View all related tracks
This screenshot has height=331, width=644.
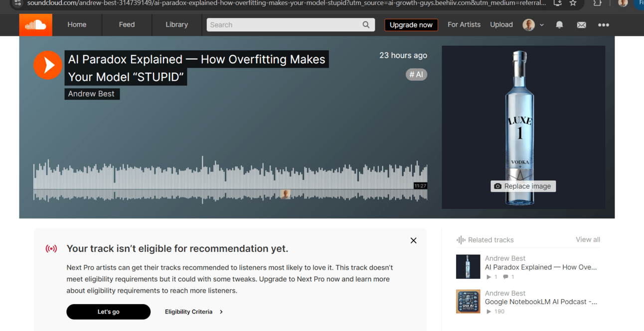click(x=588, y=239)
